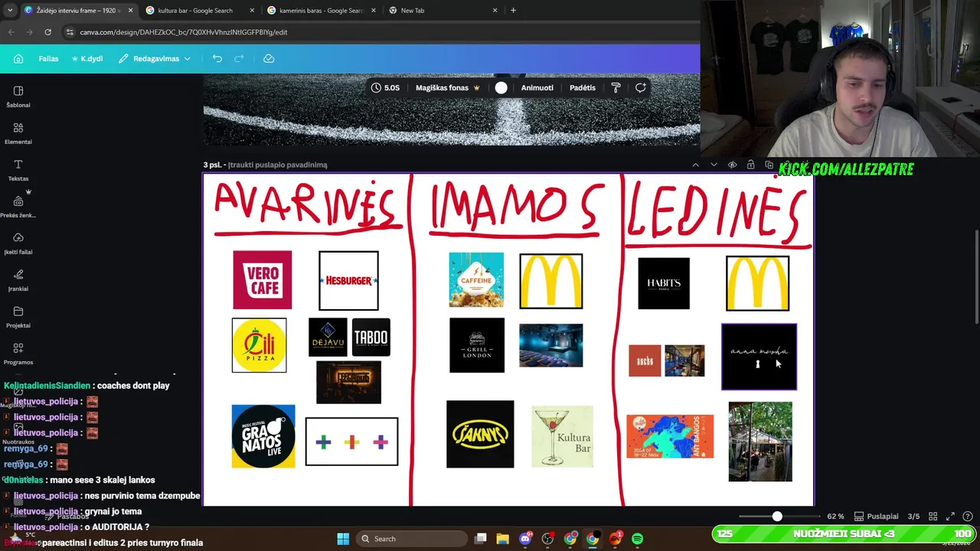Hide page 3 with eye icon
The height and width of the screenshot is (551, 980).
coord(732,165)
